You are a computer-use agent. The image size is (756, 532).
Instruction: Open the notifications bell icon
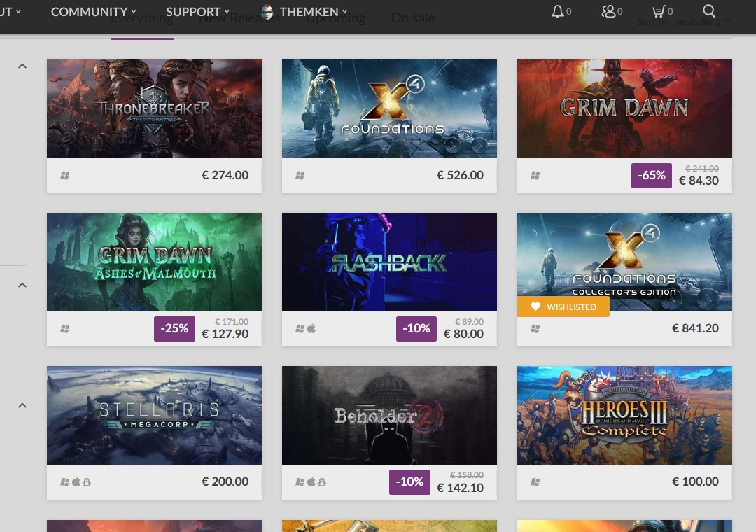coord(557,11)
